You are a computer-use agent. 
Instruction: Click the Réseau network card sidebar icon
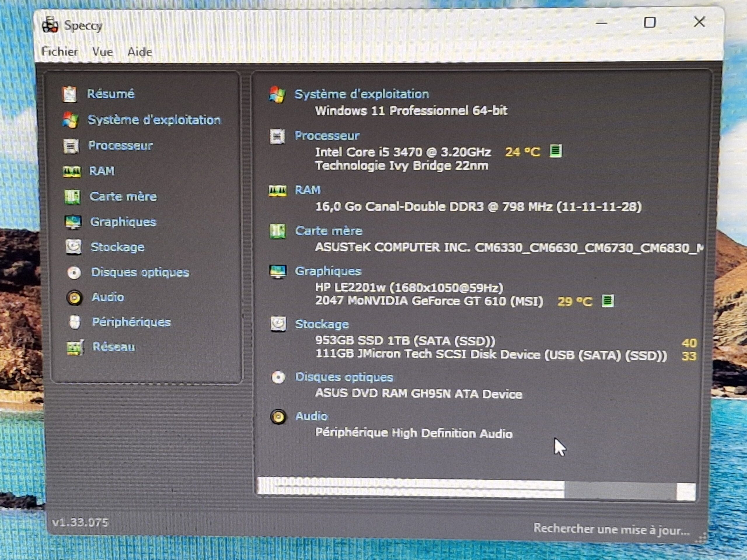click(x=75, y=348)
